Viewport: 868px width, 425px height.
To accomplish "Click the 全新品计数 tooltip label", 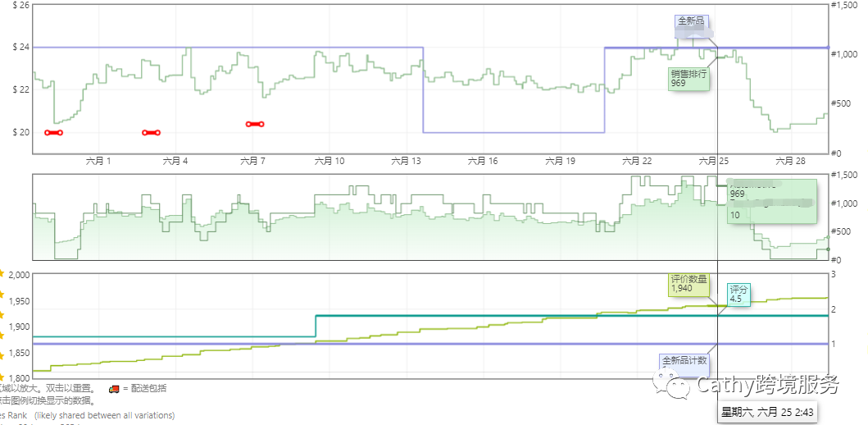I will click(684, 360).
